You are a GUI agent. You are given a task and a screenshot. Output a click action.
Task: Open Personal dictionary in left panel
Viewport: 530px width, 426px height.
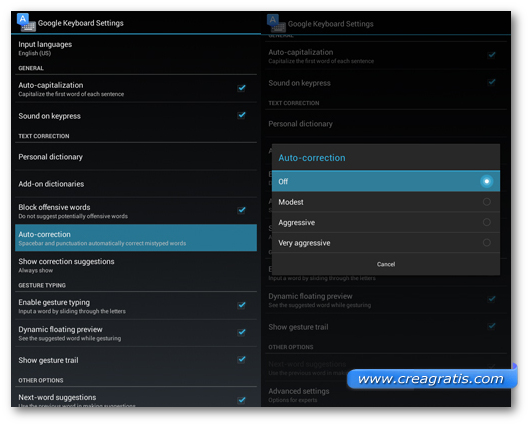point(136,157)
